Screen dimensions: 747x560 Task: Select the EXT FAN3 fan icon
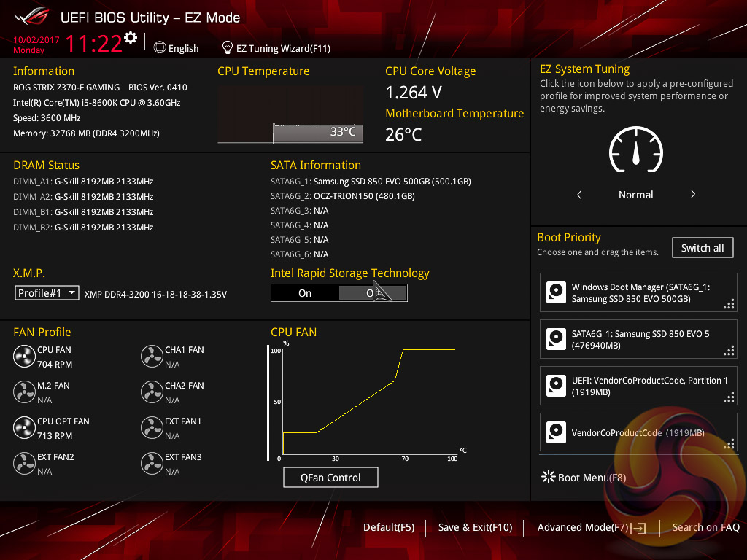[152, 463]
